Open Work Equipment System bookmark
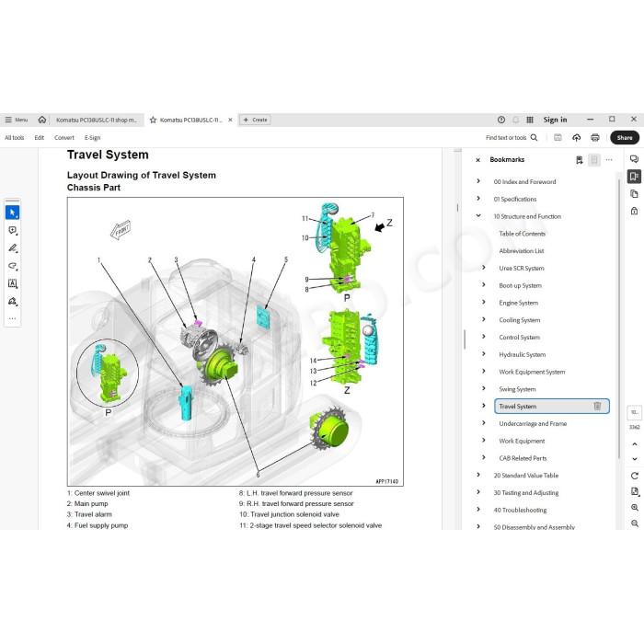Viewport: 644px width, 644px height. (532, 372)
